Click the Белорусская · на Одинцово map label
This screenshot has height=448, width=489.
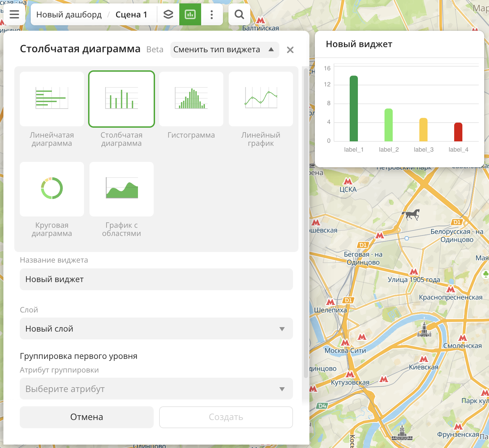coord(457,236)
